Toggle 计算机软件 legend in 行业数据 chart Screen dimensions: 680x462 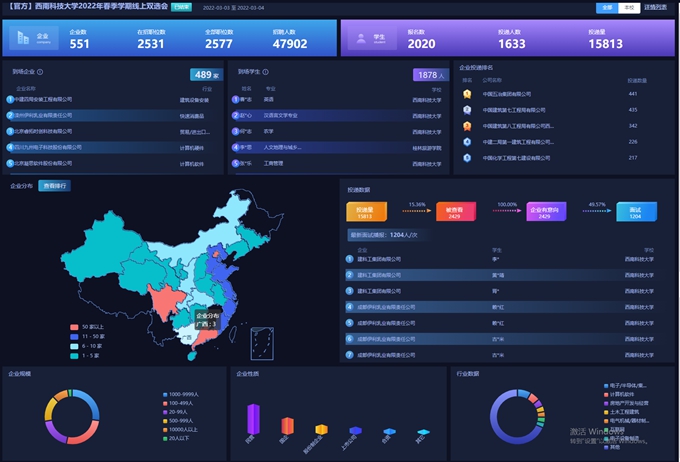coord(618,394)
